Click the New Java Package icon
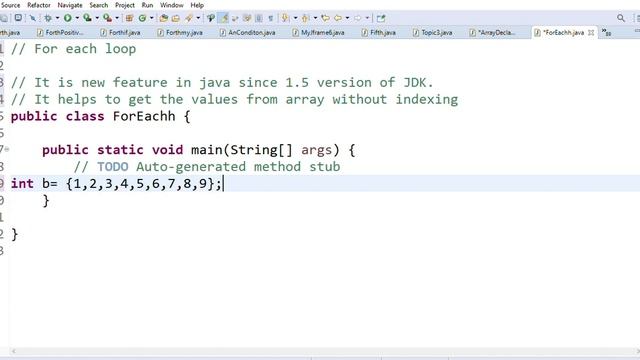Screen dimensions: 640x360 129,18
